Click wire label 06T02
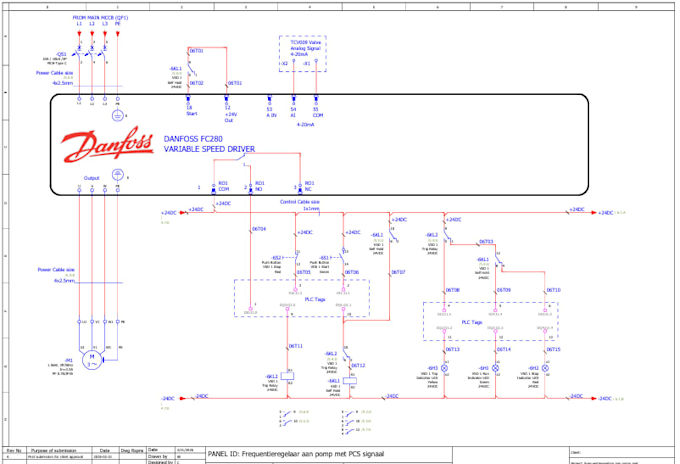 [x=196, y=83]
